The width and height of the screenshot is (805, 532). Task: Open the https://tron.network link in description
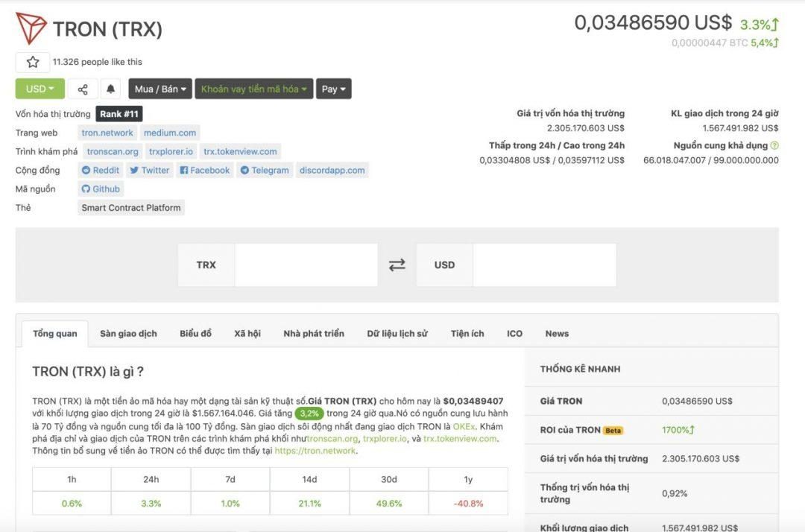pyautogui.click(x=315, y=451)
